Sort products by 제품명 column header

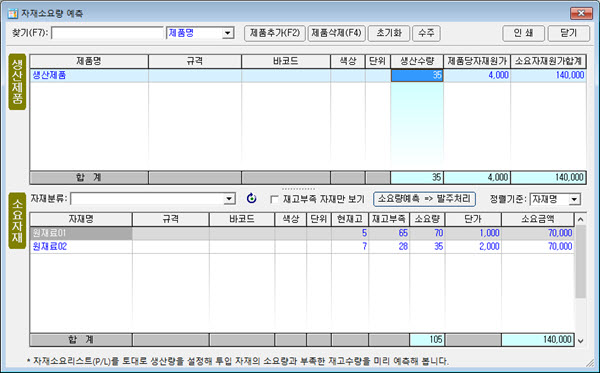(89, 61)
